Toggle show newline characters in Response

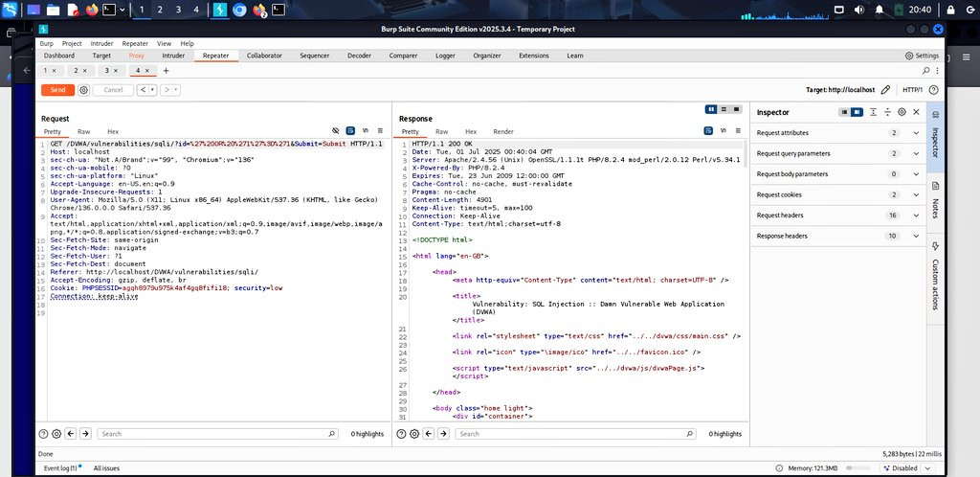[724, 130]
